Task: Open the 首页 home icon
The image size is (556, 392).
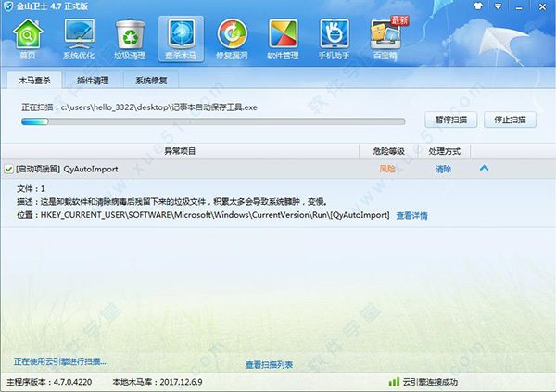Action: point(28,39)
